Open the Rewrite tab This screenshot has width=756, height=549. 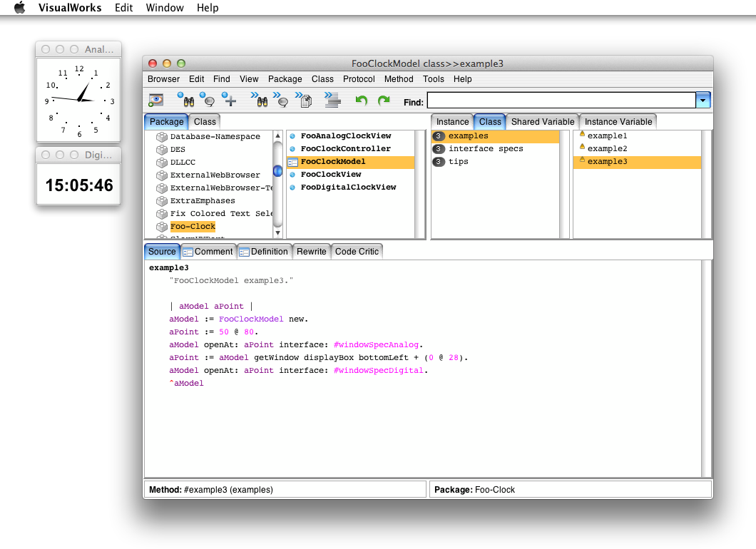tap(312, 252)
